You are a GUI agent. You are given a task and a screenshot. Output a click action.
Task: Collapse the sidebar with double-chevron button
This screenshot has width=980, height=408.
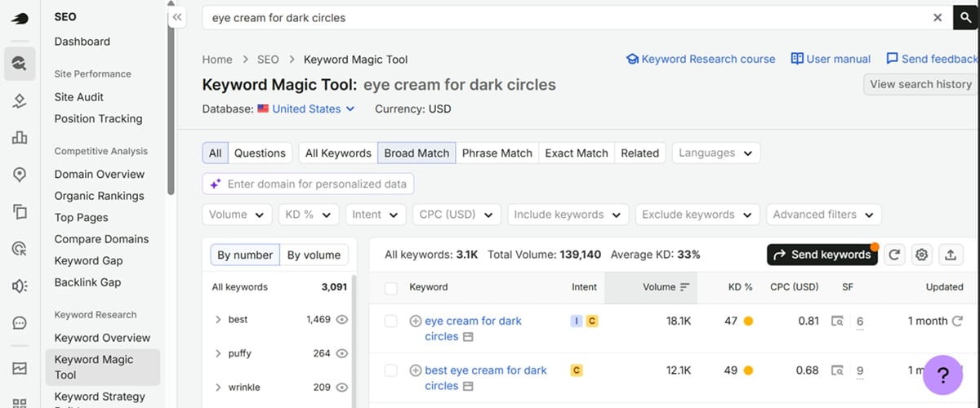[x=177, y=17]
